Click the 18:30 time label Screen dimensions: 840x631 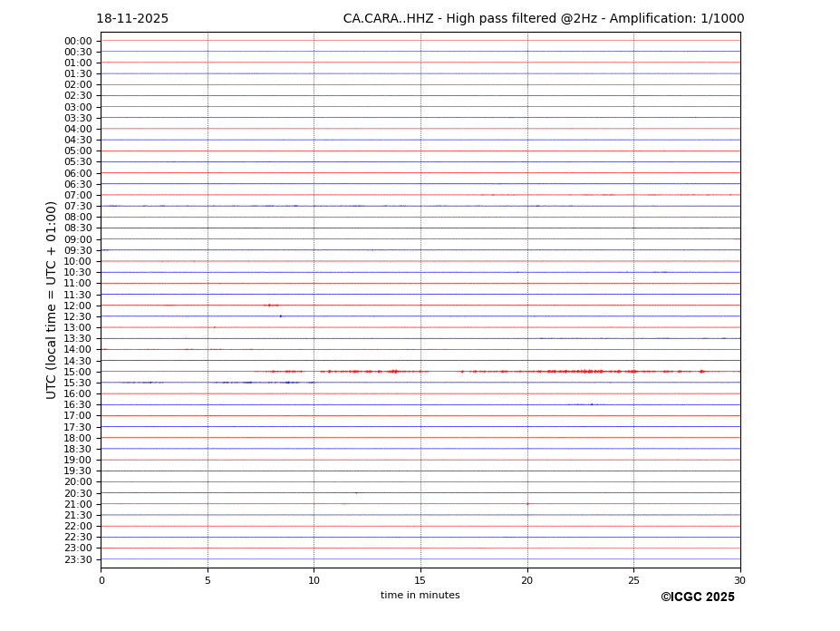(x=77, y=449)
